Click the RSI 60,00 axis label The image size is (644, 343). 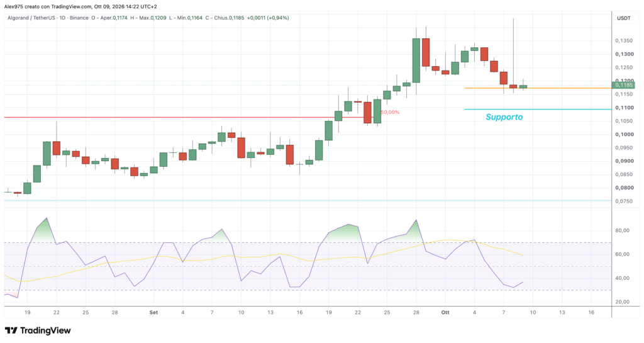(622, 254)
